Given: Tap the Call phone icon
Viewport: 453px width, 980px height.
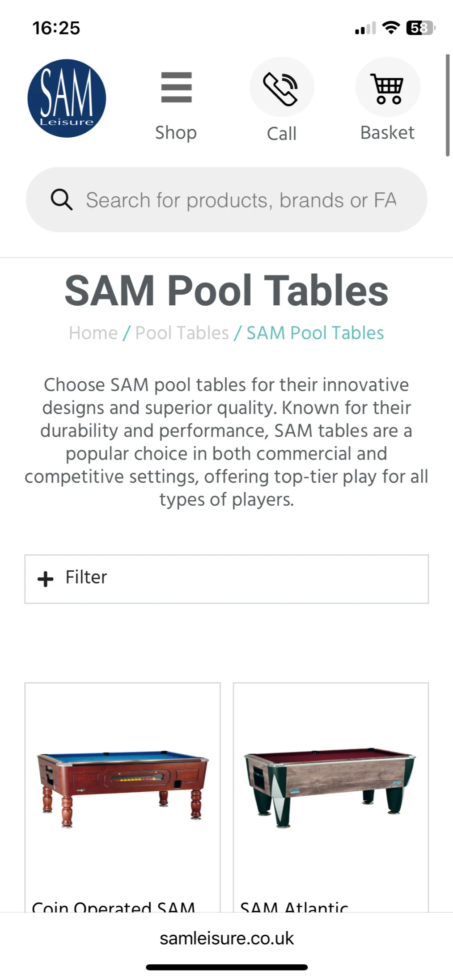Looking at the screenshot, I should (282, 87).
